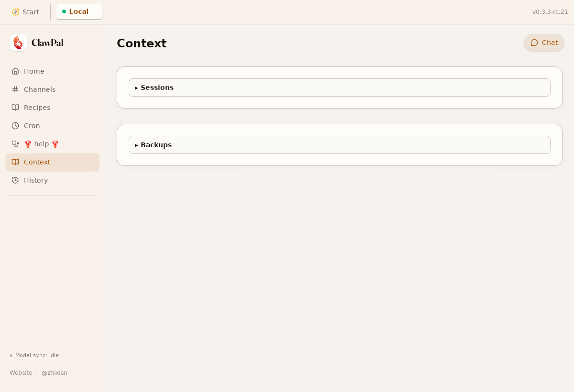Screen dimensions: 574x392
Task: Expand the Backups section
Action: (155, 145)
